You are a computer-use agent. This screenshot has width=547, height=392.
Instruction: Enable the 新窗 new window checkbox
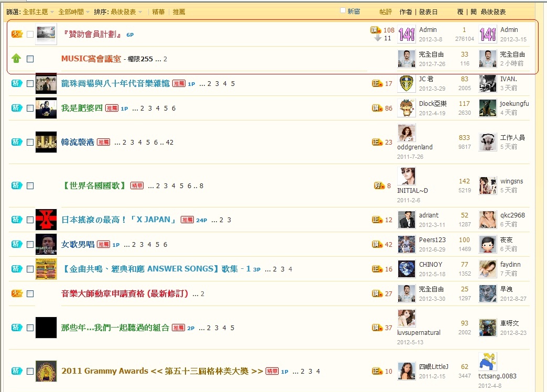(343, 10)
